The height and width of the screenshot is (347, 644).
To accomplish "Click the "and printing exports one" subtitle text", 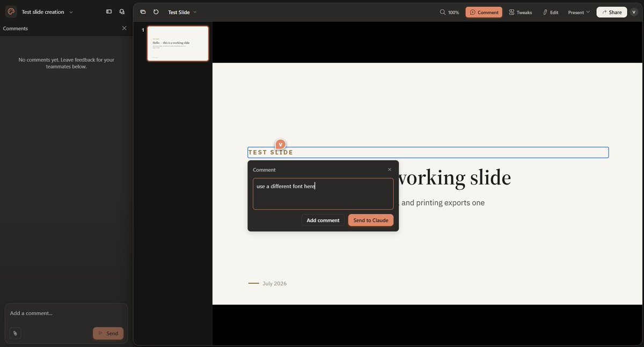I will [x=443, y=203].
